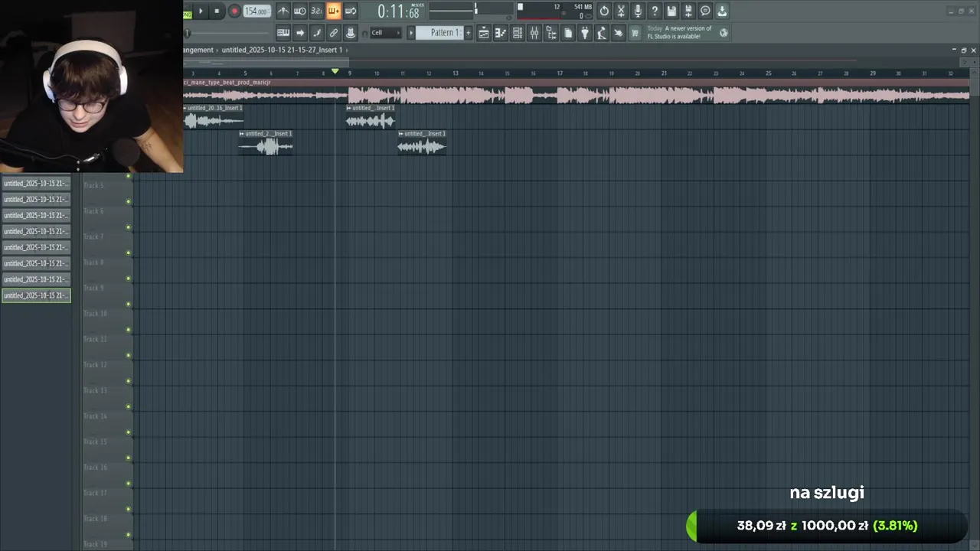Open the Channel rack window icon
Image resolution: width=980 pixels, height=551 pixels.
point(518,33)
